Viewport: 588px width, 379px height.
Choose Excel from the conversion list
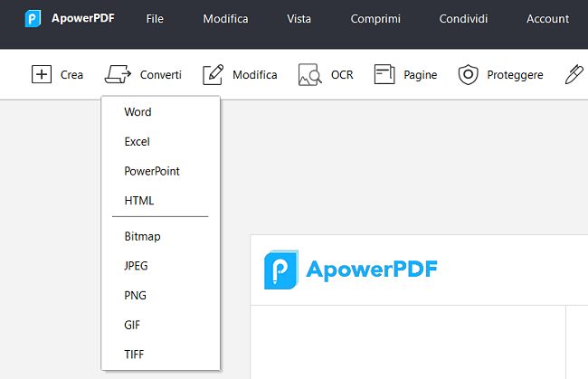tap(138, 141)
